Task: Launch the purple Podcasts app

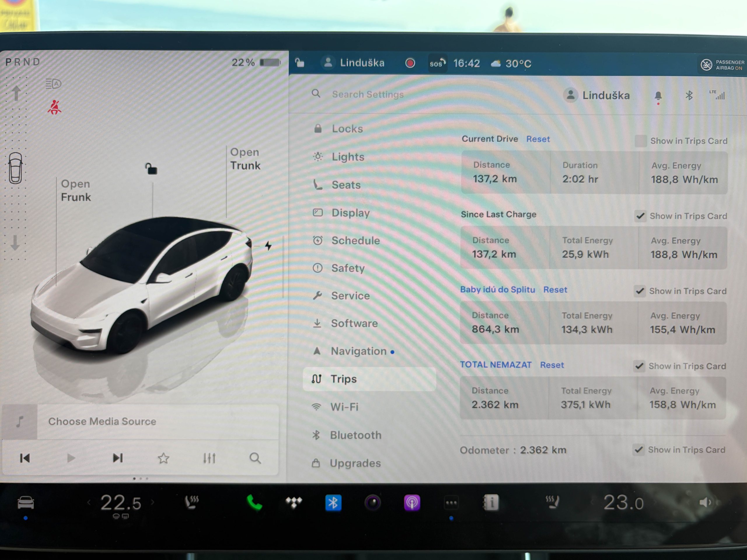Action: tap(412, 503)
